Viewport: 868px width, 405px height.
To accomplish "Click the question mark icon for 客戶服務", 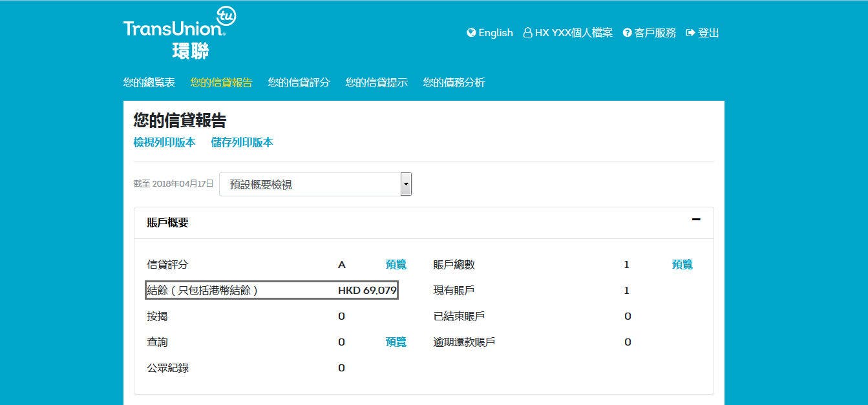I will coord(627,32).
